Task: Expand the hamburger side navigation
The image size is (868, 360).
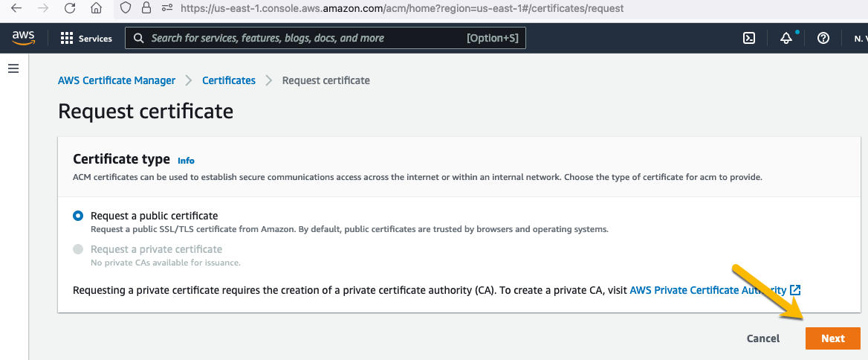Action: click(13, 68)
